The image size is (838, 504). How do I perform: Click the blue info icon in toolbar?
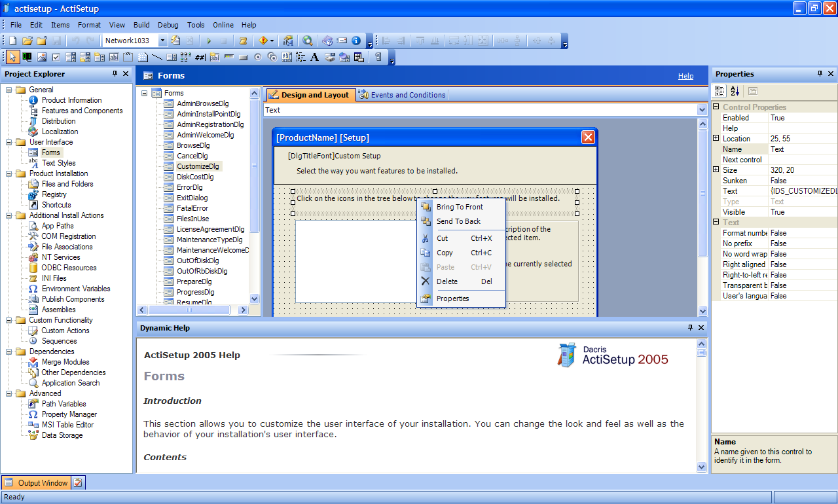tap(356, 41)
